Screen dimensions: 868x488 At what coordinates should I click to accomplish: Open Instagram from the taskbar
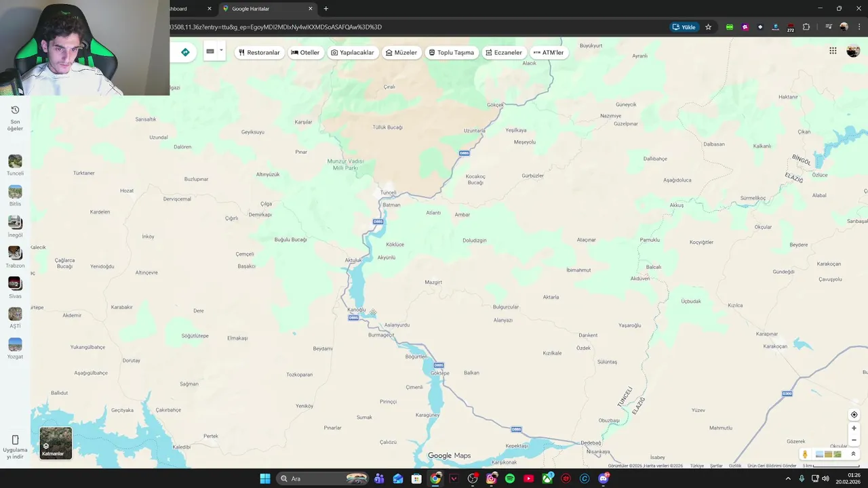(x=491, y=479)
